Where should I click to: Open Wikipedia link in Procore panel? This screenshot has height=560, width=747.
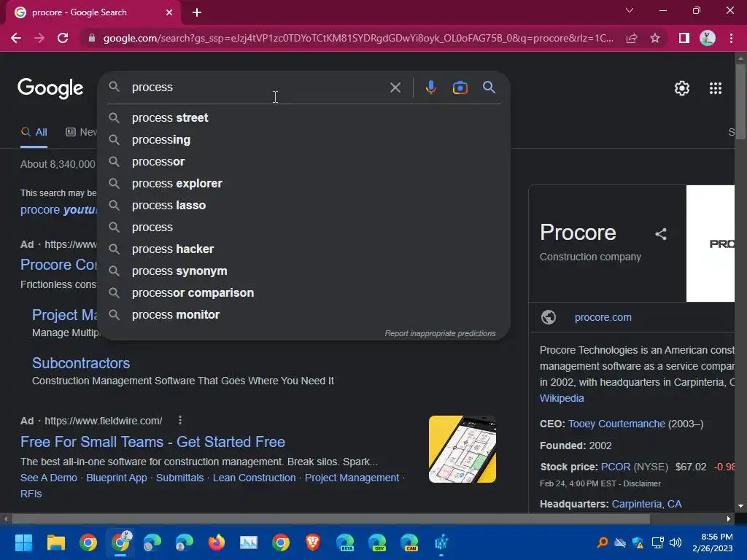pyautogui.click(x=562, y=398)
